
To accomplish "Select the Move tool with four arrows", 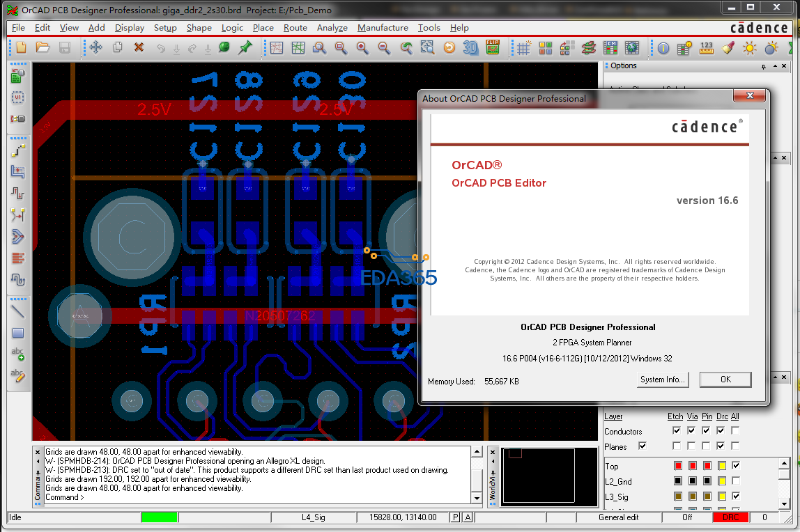I will pos(95,48).
